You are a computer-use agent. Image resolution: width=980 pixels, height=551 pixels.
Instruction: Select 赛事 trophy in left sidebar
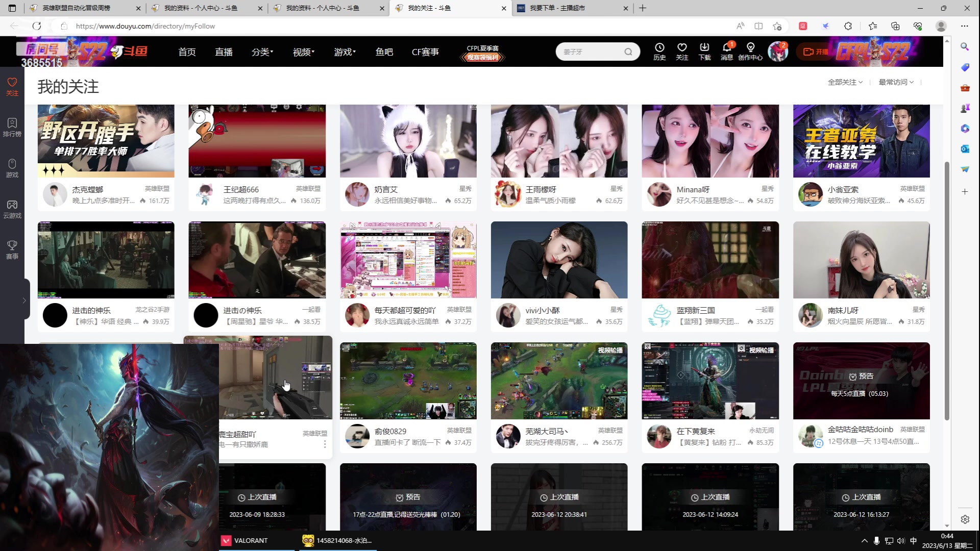(x=12, y=249)
